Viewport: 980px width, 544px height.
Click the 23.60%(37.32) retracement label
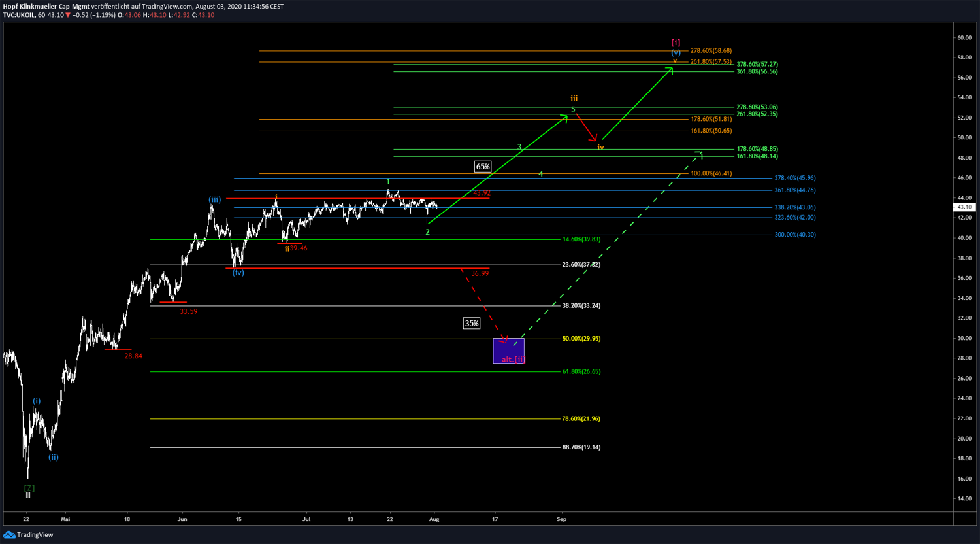pos(581,265)
